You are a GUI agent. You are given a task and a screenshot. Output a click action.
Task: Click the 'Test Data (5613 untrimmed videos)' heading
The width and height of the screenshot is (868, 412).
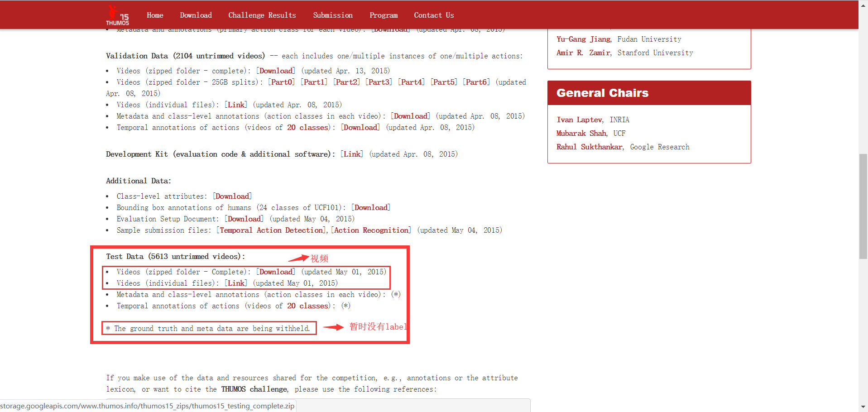click(176, 257)
